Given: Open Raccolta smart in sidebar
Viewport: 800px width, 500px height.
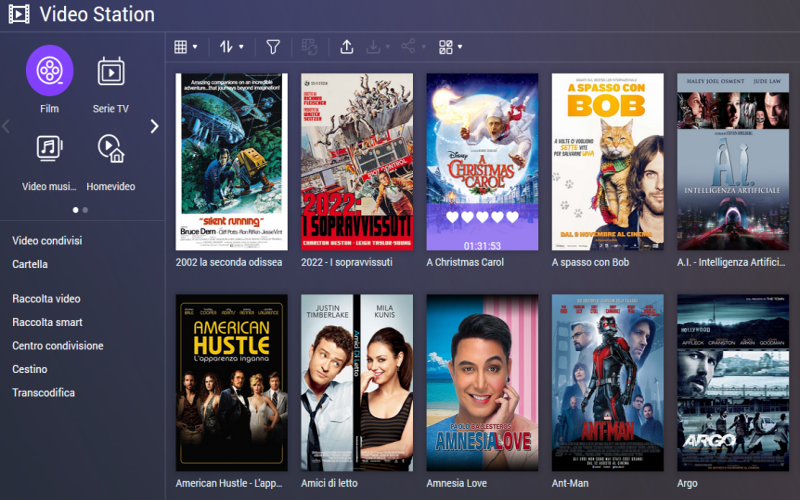Looking at the screenshot, I should pos(47,322).
